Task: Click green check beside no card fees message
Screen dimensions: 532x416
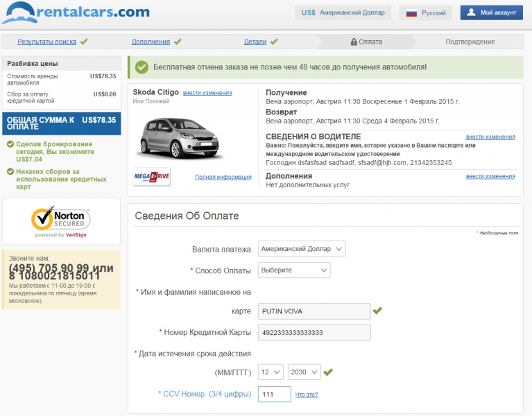Action: (x=10, y=171)
